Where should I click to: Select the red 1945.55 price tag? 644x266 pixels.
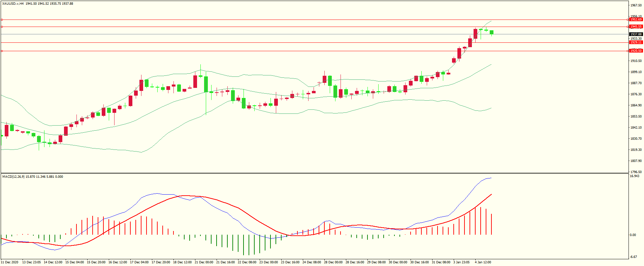636,27
